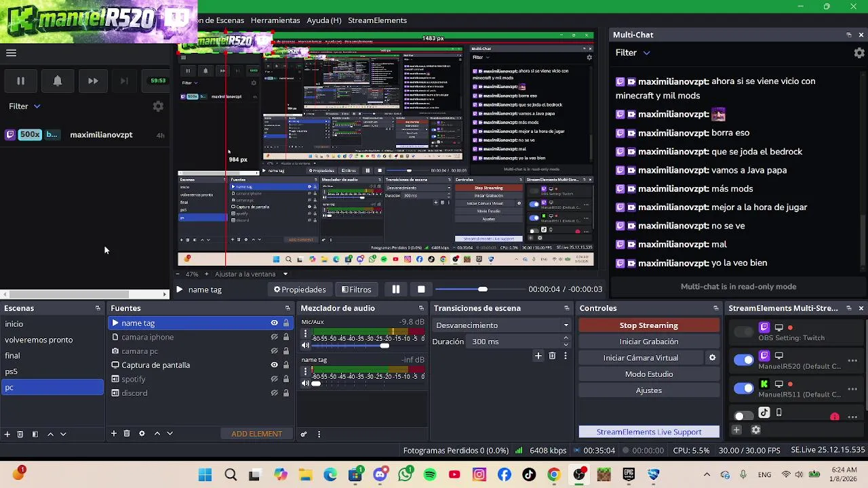Undock the Fuentes panel

coord(288,308)
